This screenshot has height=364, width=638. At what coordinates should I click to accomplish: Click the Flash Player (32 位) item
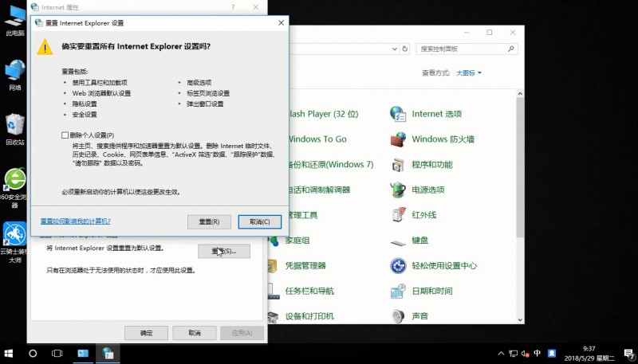(x=324, y=114)
